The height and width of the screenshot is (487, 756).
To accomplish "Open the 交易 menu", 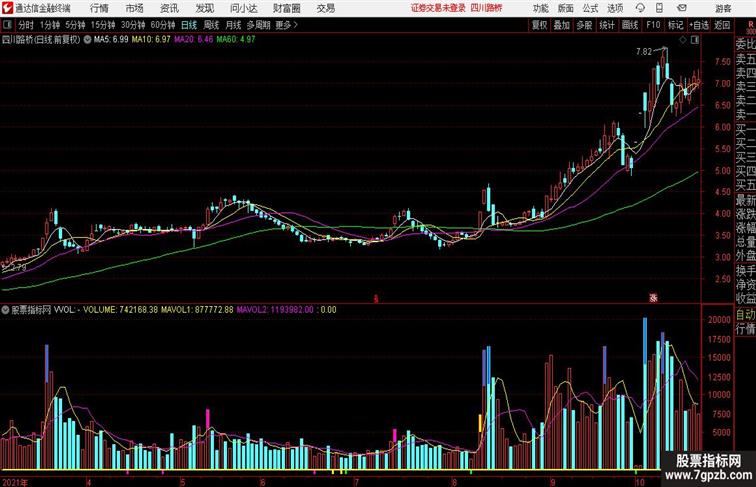I will [x=325, y=8].
